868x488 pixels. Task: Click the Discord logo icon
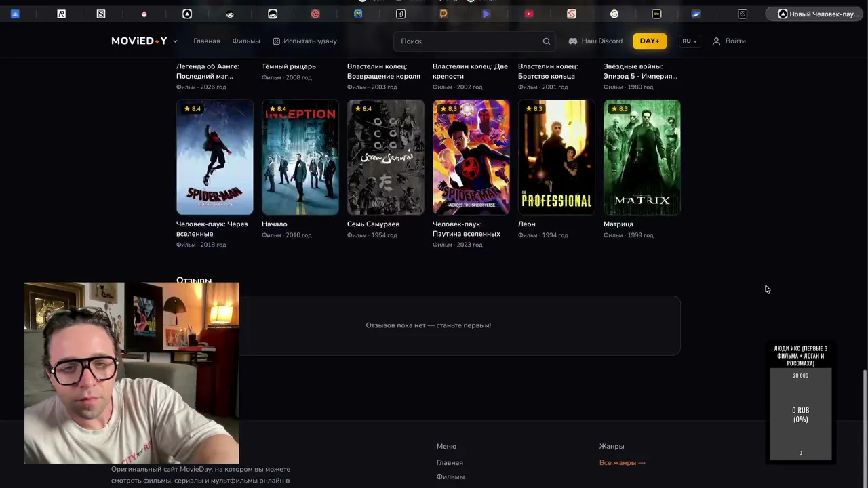[x=573, y=41]
